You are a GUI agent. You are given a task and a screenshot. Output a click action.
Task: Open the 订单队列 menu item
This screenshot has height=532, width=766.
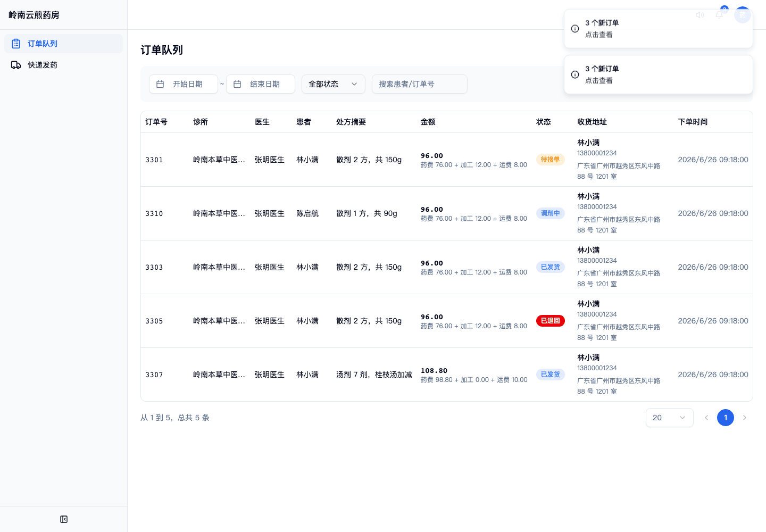point(63,44)
